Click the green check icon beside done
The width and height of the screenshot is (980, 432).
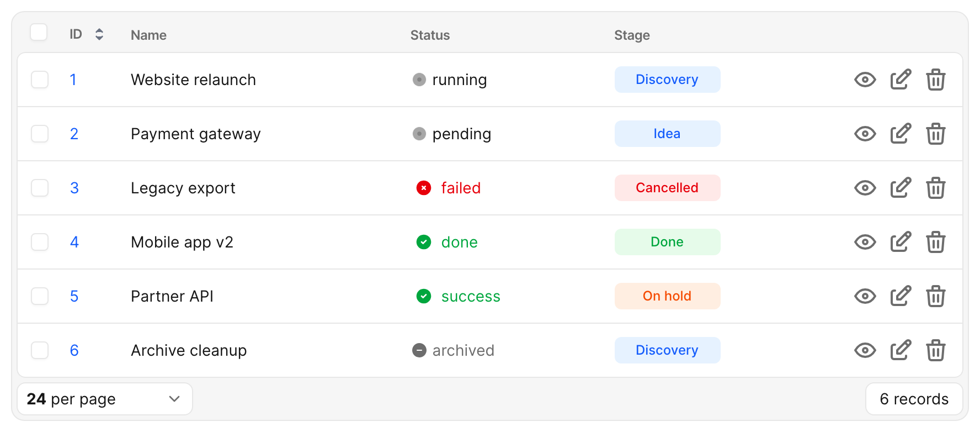click(x=424, y=242)
